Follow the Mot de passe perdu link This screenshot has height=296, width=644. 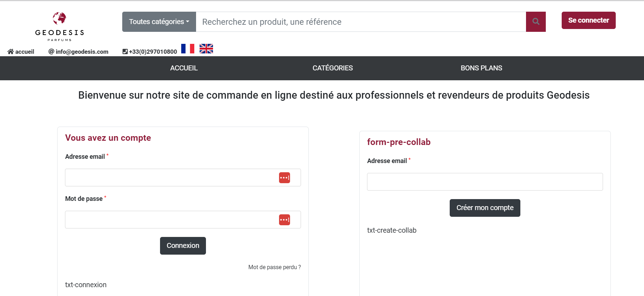click(274, 267)
